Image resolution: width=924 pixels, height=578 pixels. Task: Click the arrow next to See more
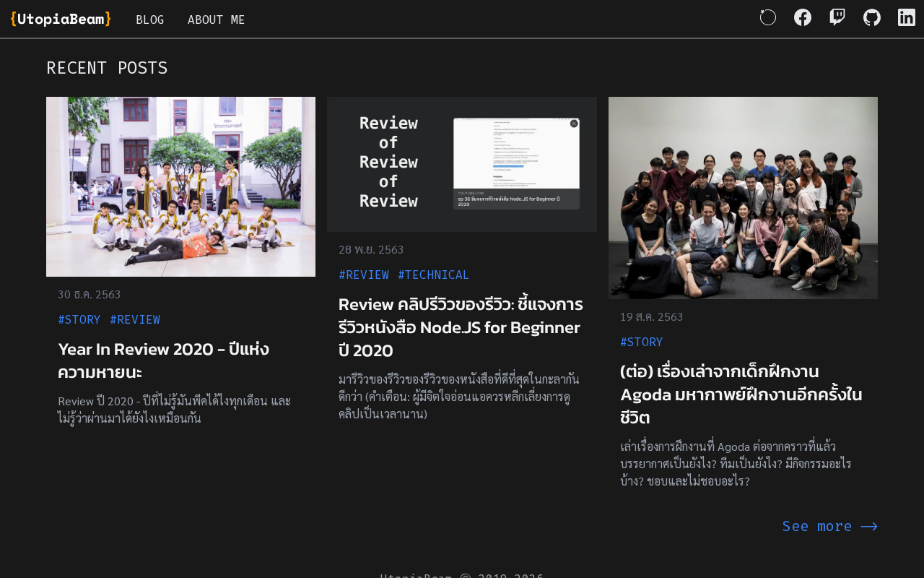[869, 527]
